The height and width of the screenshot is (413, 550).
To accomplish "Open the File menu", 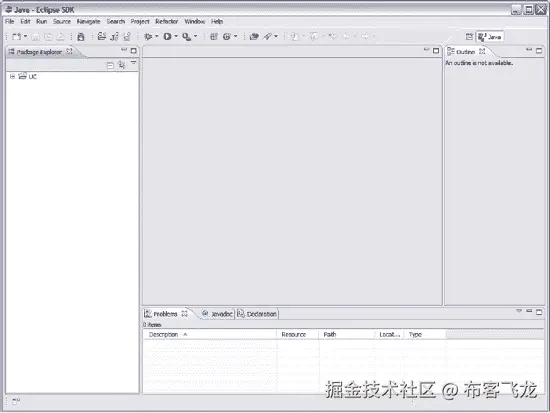I will click(x=9, y=21).
